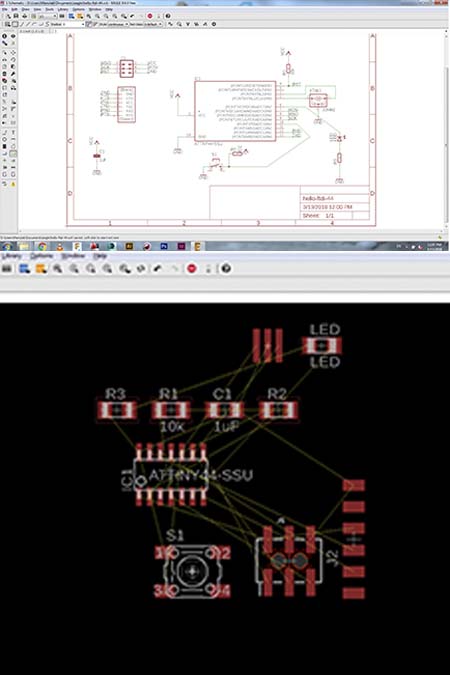This screenshot has height=675, width=450.
Task: Open the Display layers tool
Action: pyautogui.click(x=4, y=43)
